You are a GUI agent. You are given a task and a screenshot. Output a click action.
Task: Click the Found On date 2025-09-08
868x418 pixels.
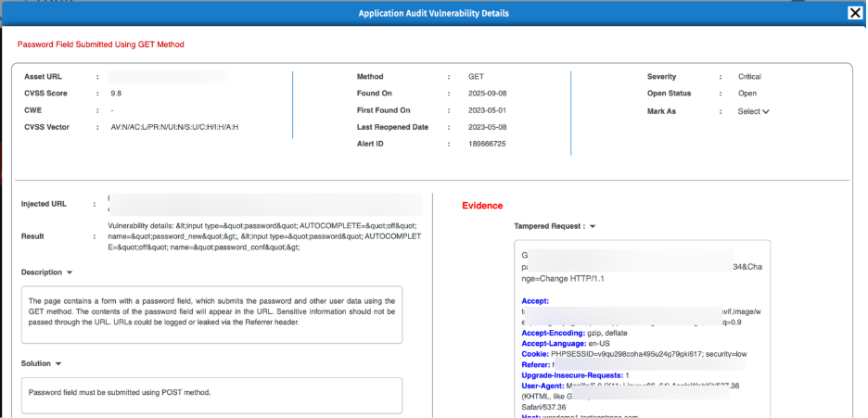point(487,94)
